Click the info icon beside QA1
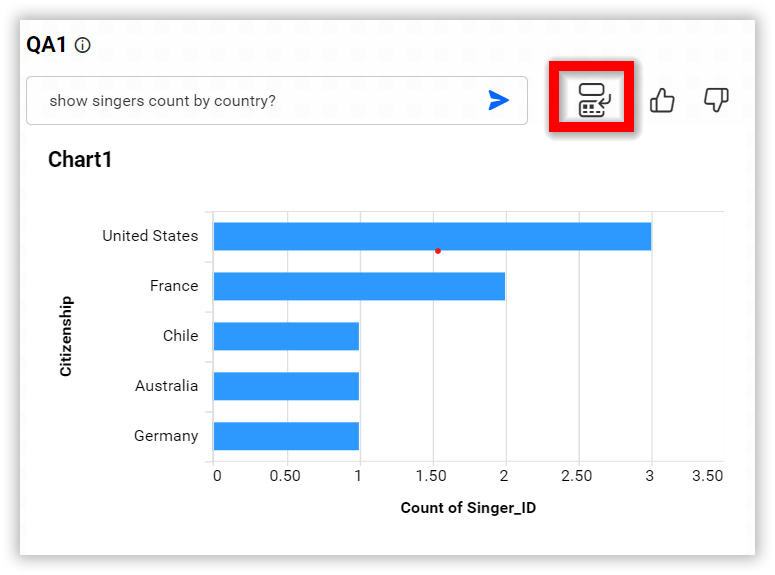Screen dimensions: 775x575 pos(83,45)
